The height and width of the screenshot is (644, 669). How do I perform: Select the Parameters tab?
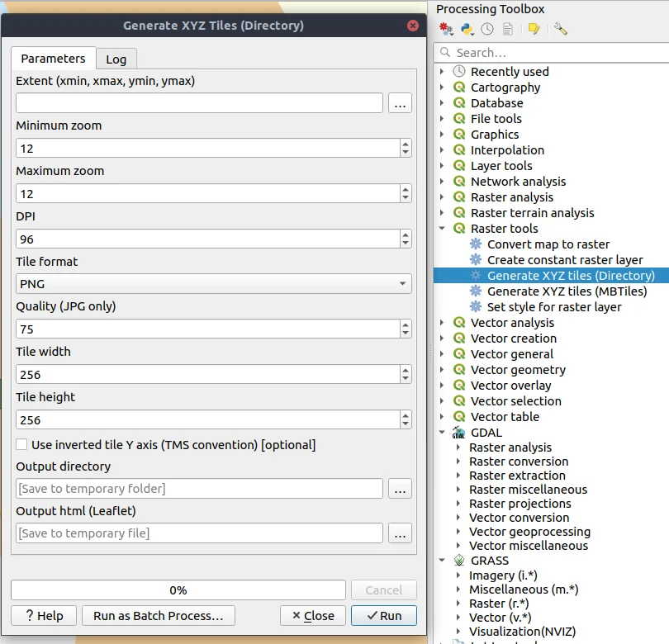[53, 59]
